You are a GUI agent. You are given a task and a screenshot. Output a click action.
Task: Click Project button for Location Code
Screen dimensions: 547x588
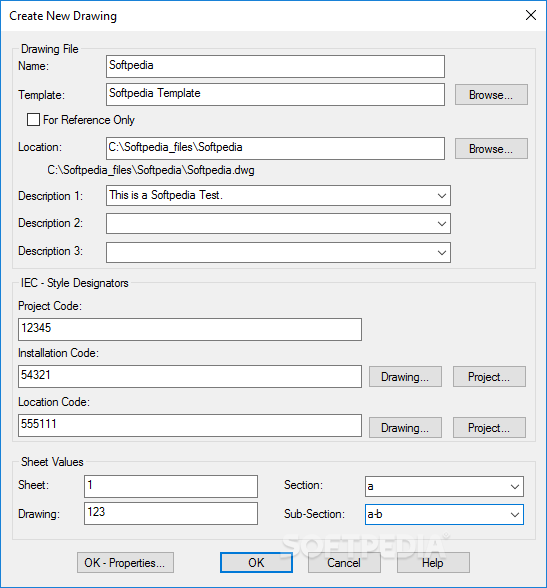(489, 428)
